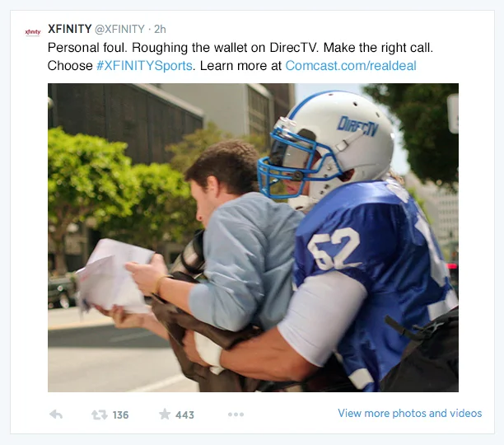Open the football tackle photo
Image resolution: width=504 pixels, height=445 pixels.
[254, 237]
